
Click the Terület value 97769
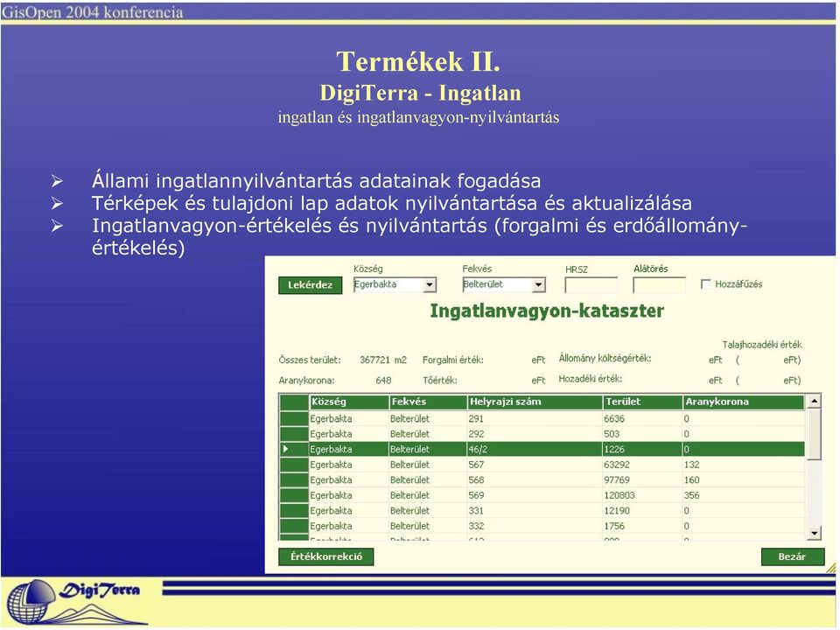pos(617,480)
